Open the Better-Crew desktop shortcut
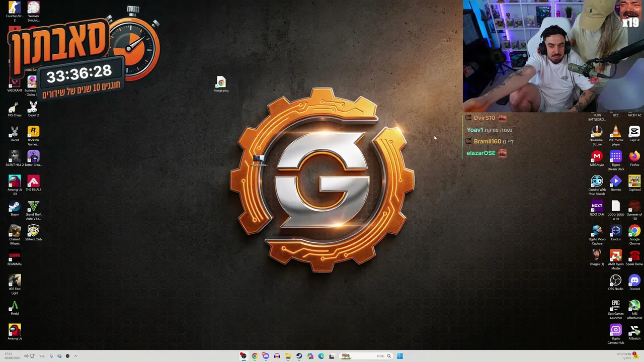 tap(33, 159)
